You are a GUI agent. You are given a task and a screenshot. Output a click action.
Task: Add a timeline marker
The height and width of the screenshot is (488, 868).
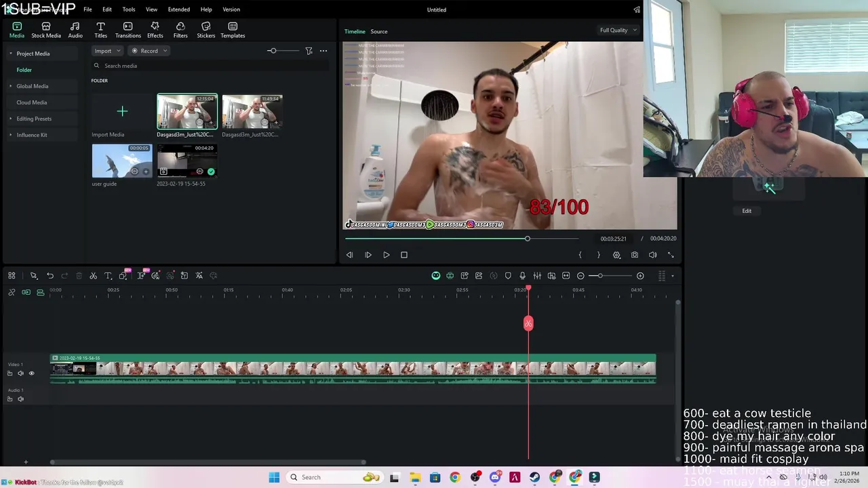point(508,276)
